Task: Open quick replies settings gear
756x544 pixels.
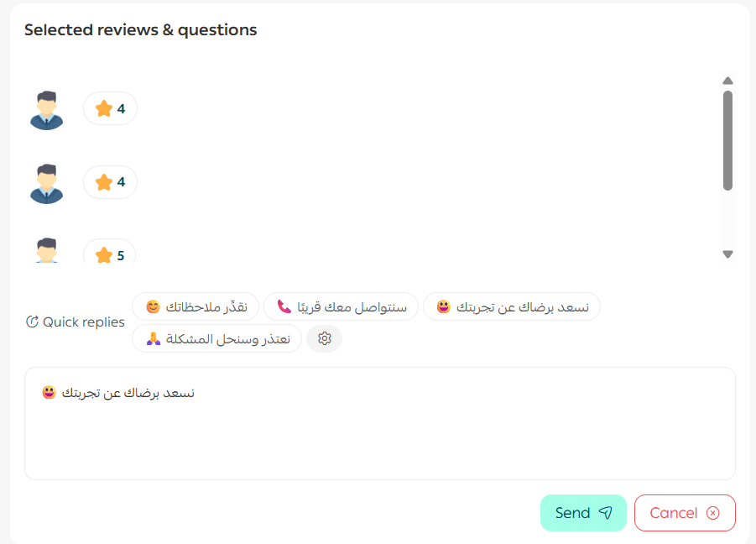Action: tap(325, 338)
